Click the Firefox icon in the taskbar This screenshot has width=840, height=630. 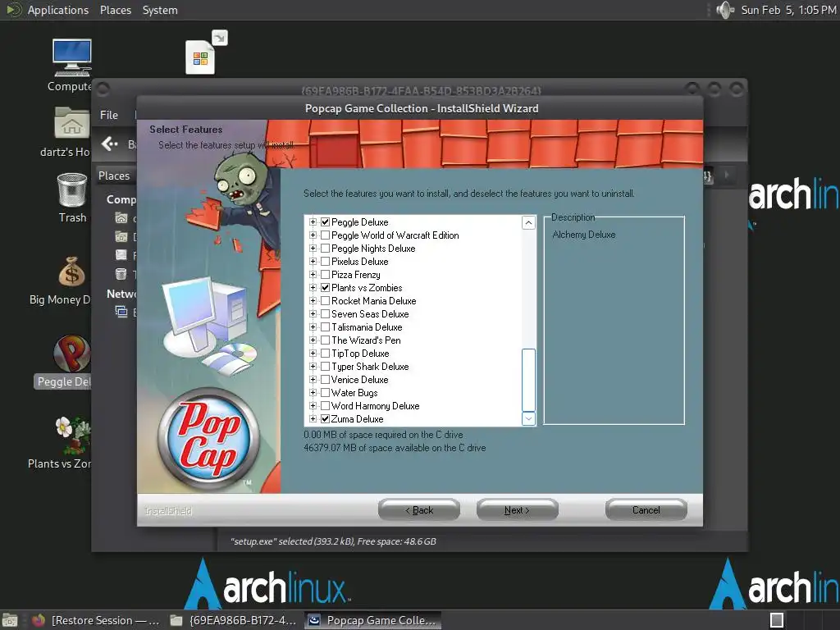(x=39, y=620)
